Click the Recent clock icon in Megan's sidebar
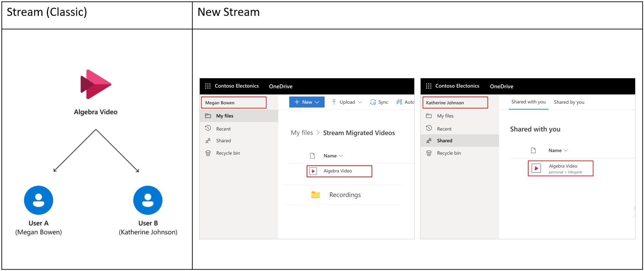Image resolution: width=644 pixels, height=271 pixels. tap(208, 128)
